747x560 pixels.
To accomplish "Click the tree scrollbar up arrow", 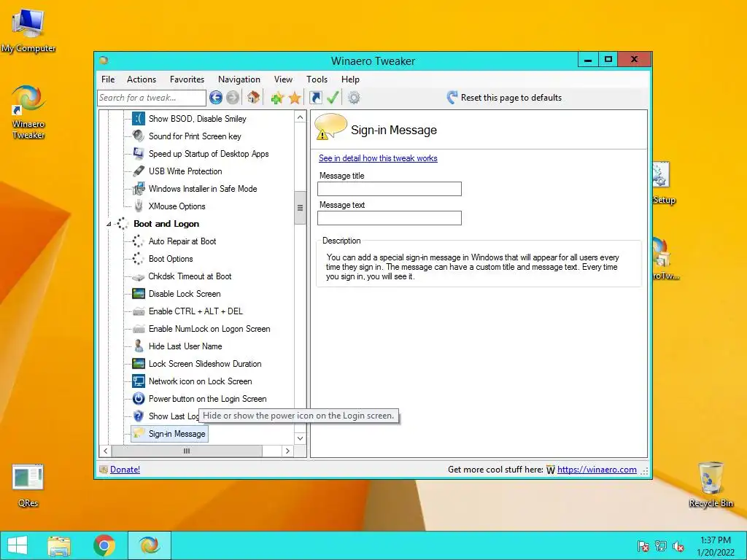I will (300, 117).
